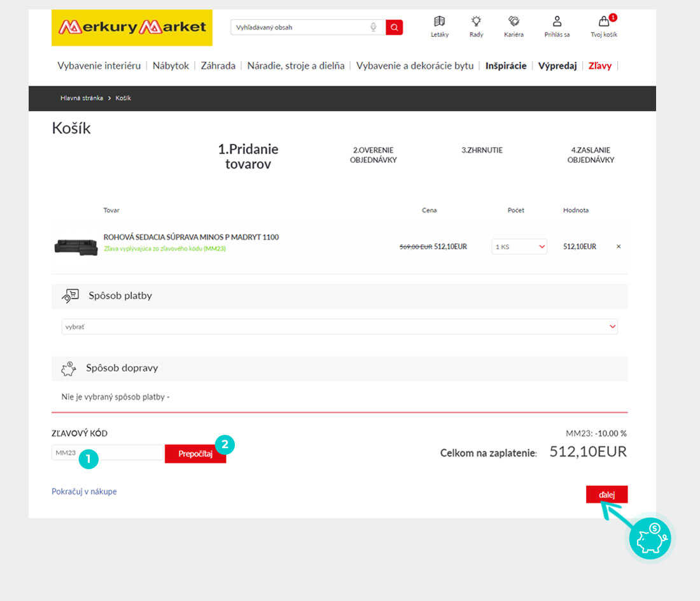This screenshot has height=601, width=700.
Task: Click the 'Cena' column header
Action: [x=430, y=210]
